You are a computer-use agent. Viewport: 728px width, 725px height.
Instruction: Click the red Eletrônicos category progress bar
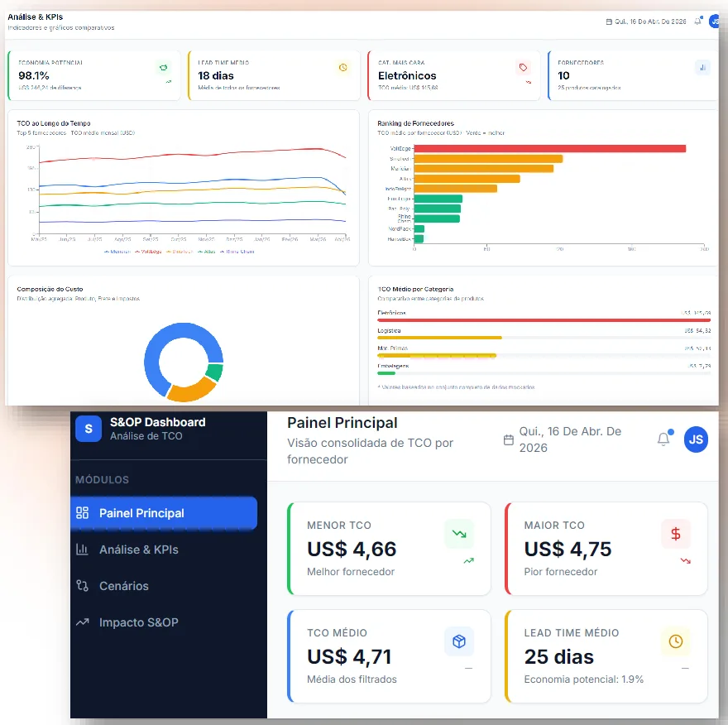coord(544,320)
